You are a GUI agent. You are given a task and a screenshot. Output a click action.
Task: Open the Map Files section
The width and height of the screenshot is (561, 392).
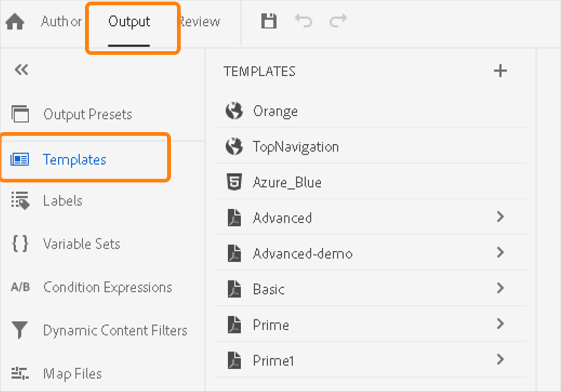pos(72,374)
